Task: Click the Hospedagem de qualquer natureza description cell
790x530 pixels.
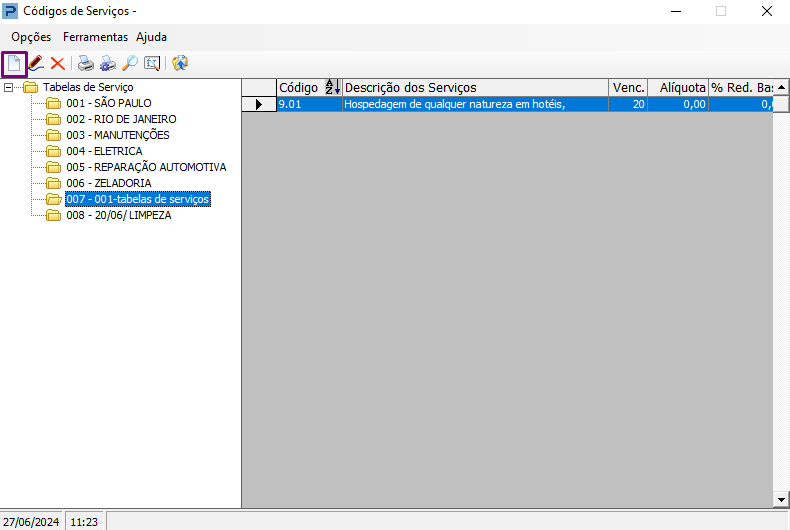Action: [475, 104]
